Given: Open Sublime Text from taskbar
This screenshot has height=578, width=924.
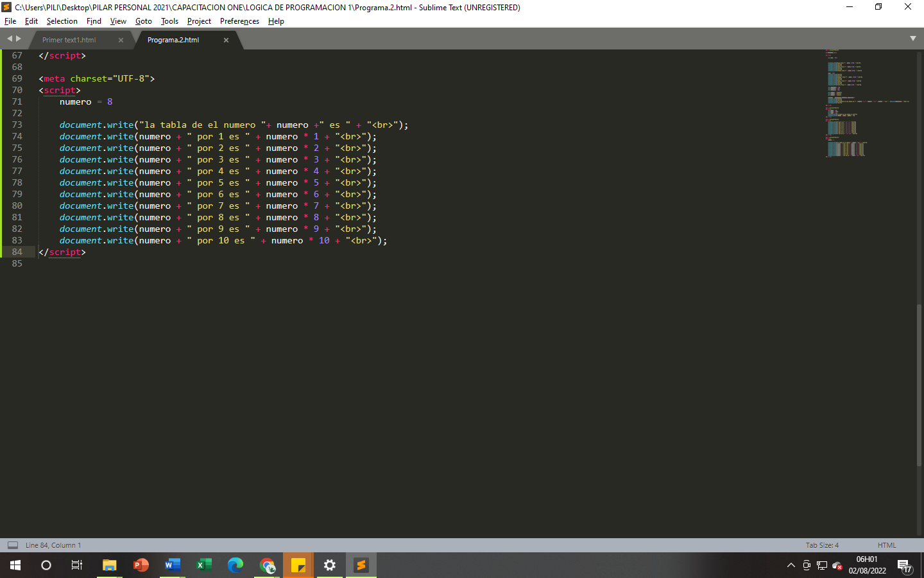Looking at the screenshot, I should 361,565.
